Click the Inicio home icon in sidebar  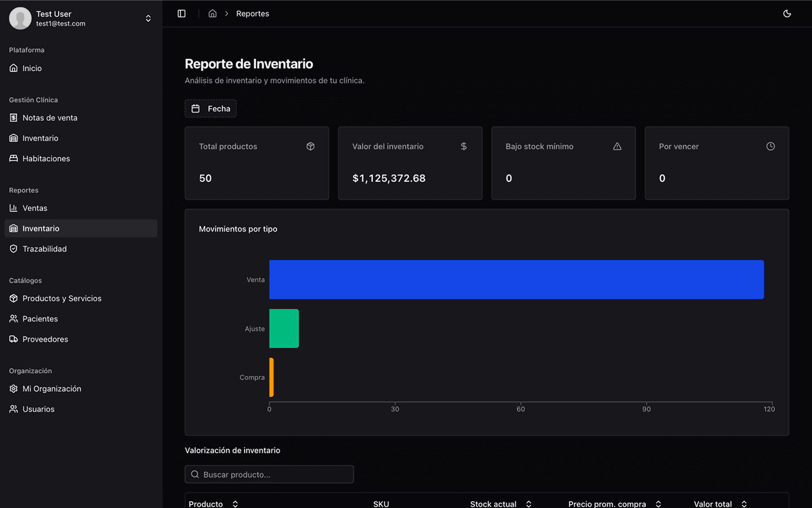[x=14, y=68]
